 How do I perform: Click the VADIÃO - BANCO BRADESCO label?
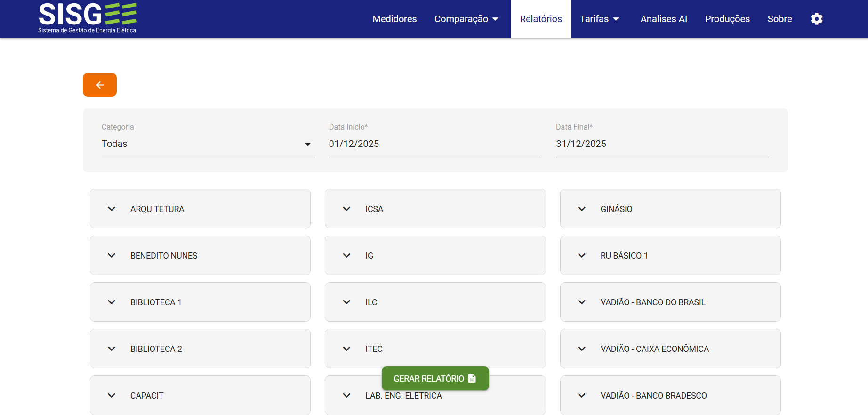654,395
